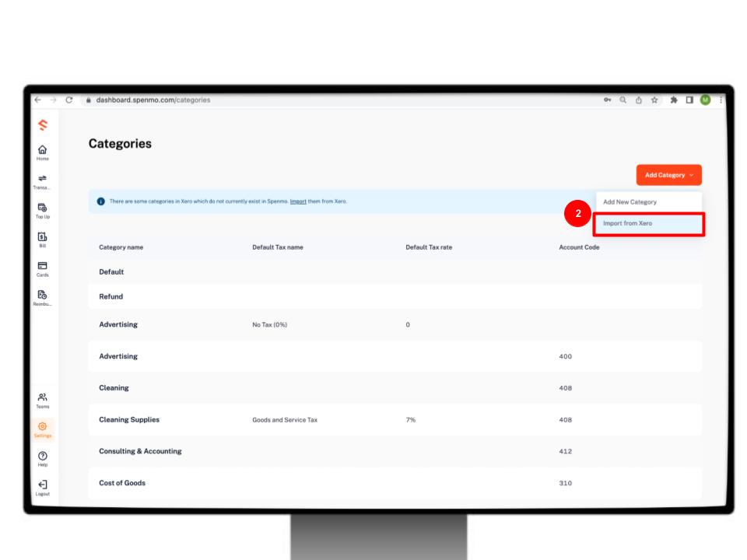Select Import from Xero menu option
The width and height of the screenshot is (747, 560).
click(x=648, y=223)
